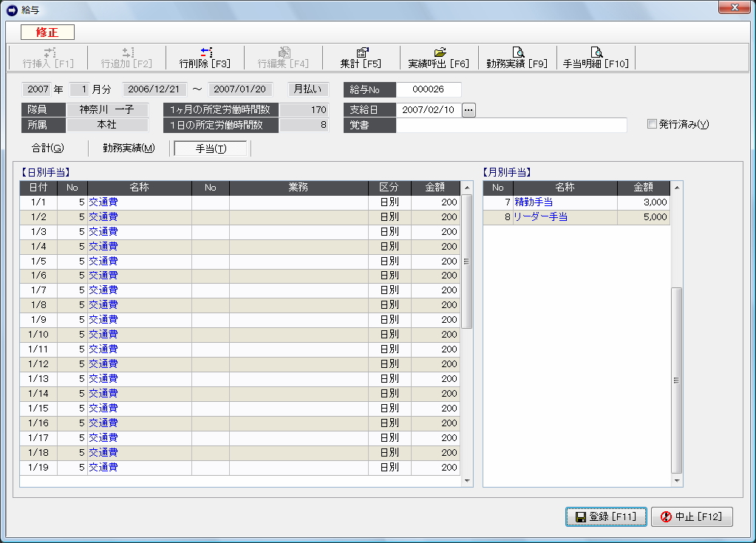Click the 行挿入 [F1] row insert icon
This screenshot has width=756, height=543.
pyautogui.click(x=50, y=52)
